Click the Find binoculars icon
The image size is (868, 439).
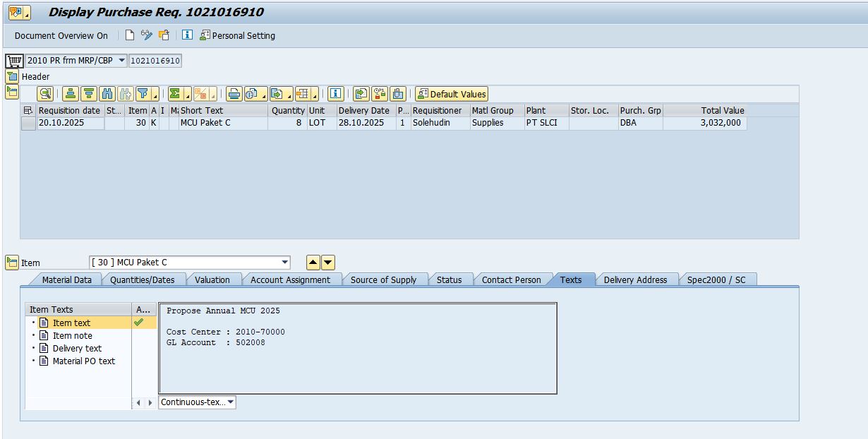(x=107, y=94)
